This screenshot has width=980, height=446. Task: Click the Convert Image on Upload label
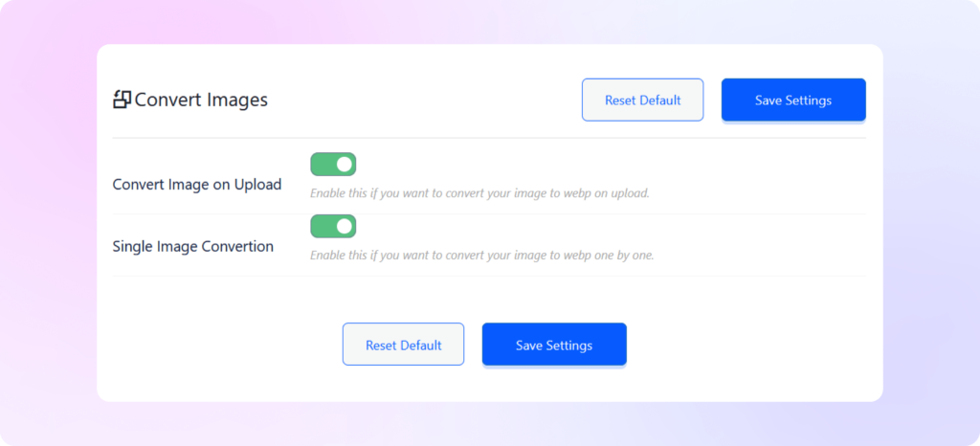[x=197, y=185]
